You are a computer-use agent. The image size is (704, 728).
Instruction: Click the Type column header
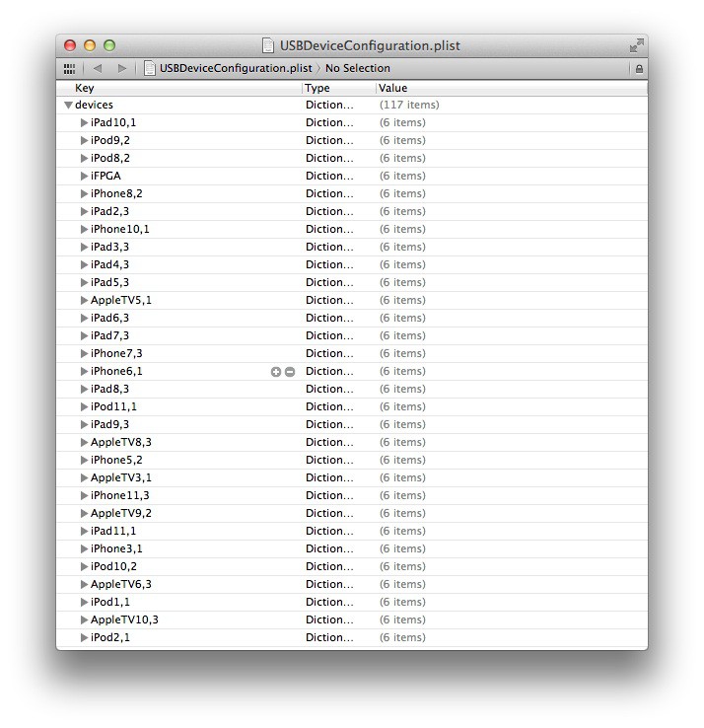[317, 88]
